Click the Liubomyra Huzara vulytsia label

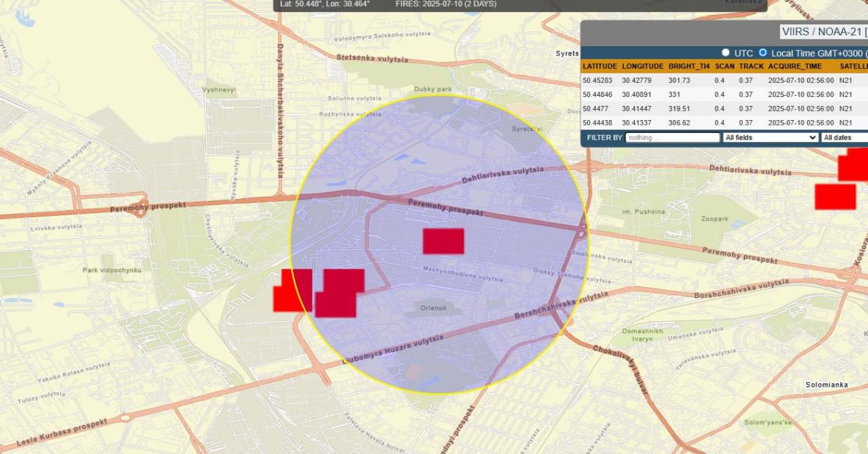coord(393,349)
